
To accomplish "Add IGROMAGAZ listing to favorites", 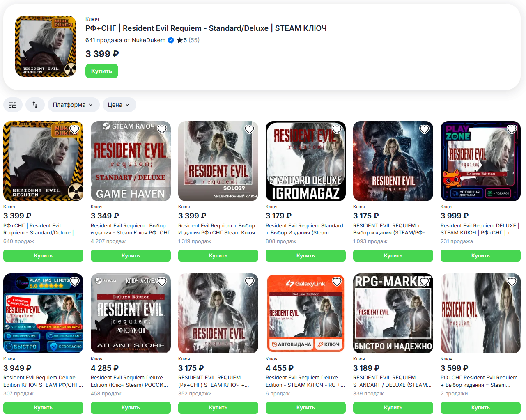I will point(337,129).
